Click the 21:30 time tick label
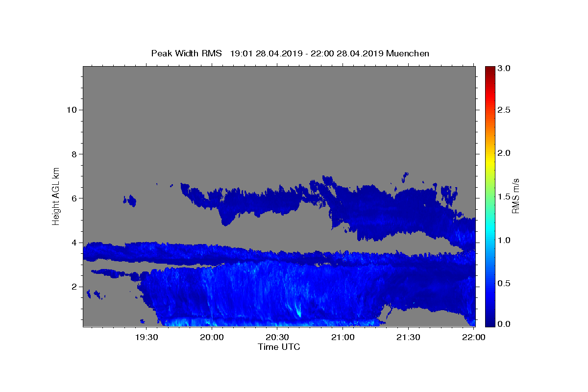Image resolution: width=588 pixels, height=392 pixels. pyautogui.click(x=408, y=337)
